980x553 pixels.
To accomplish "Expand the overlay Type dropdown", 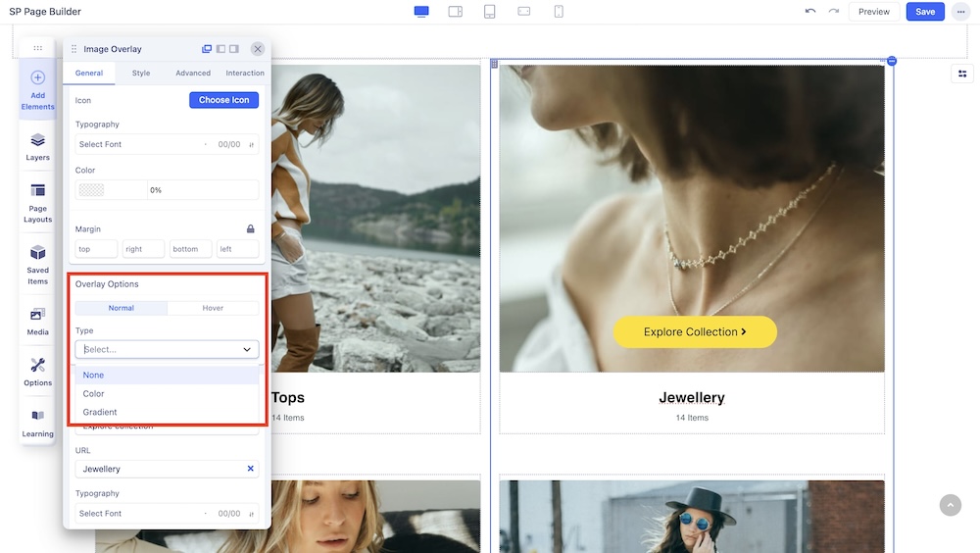I will click(167, 349).
